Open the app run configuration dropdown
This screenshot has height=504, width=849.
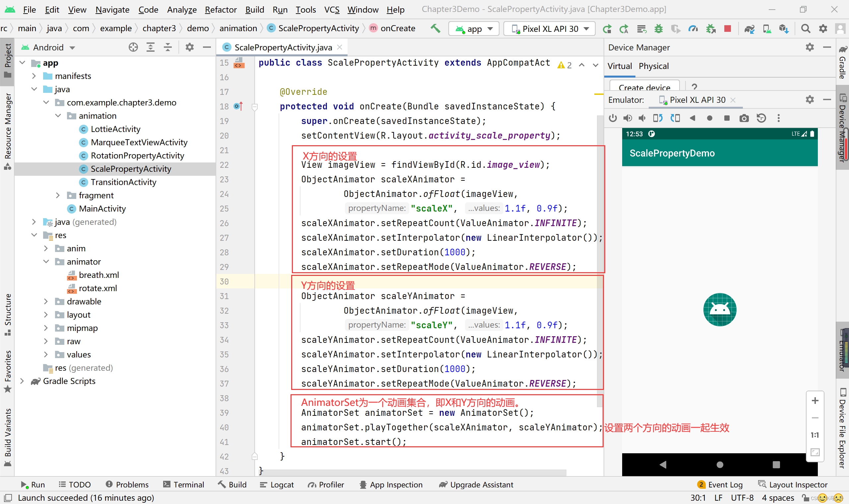(x=474, y=29)
